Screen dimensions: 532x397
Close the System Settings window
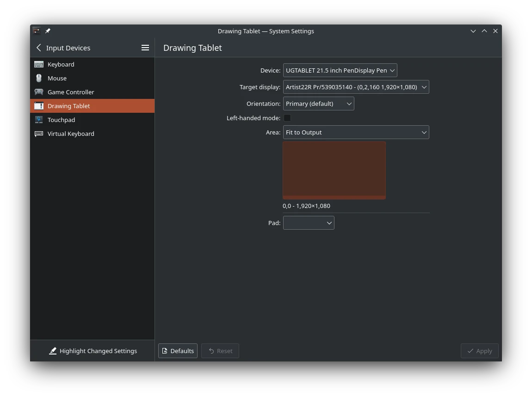tap(495, 31)
